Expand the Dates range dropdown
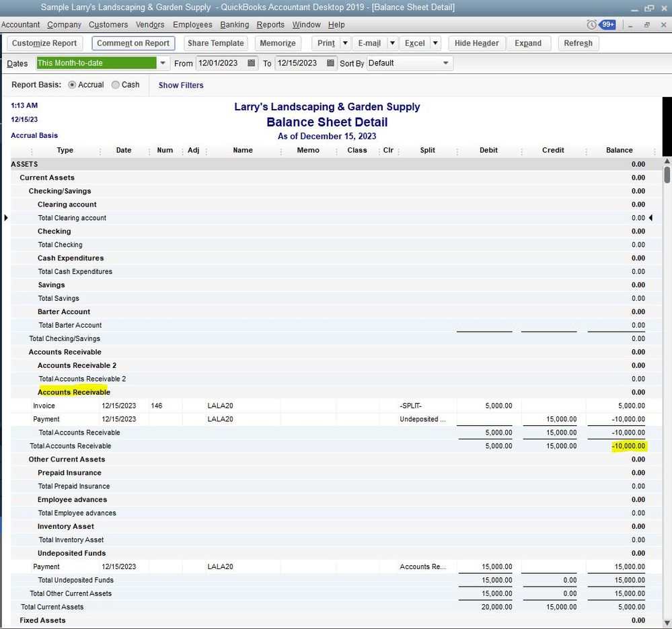 163,63
